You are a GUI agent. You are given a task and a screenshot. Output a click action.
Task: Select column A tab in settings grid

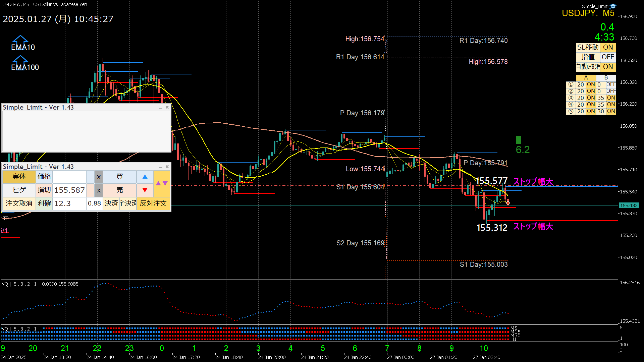click(x=586, y=78)
